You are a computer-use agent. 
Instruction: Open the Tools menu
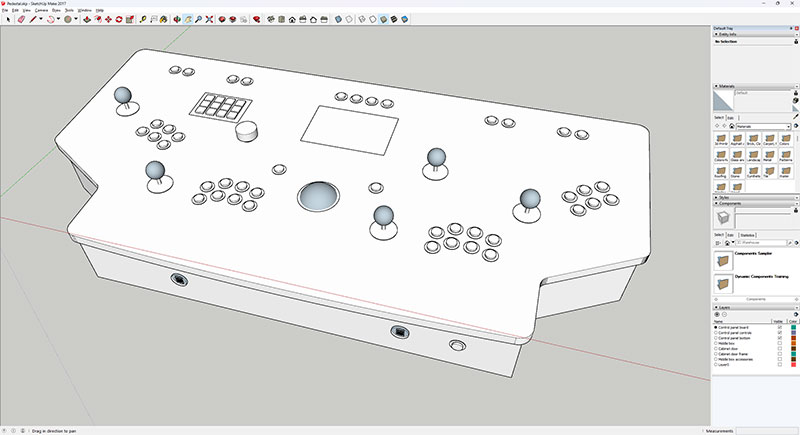coord(69,10)
